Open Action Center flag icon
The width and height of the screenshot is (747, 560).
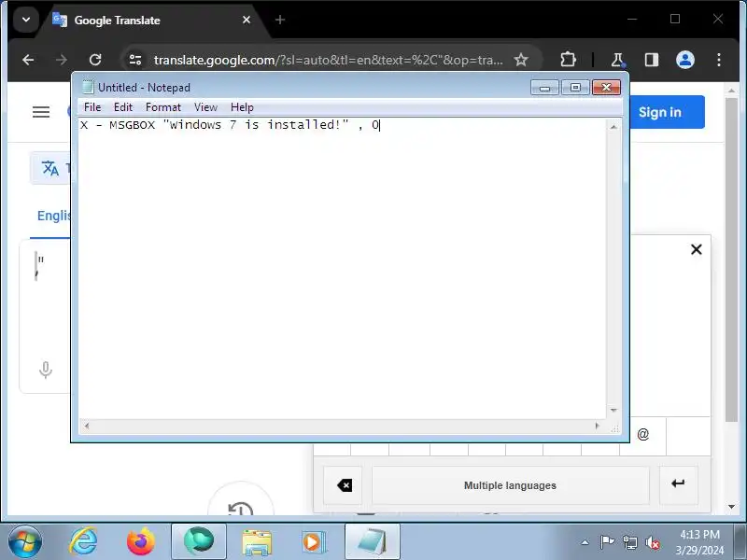[607, 542]
